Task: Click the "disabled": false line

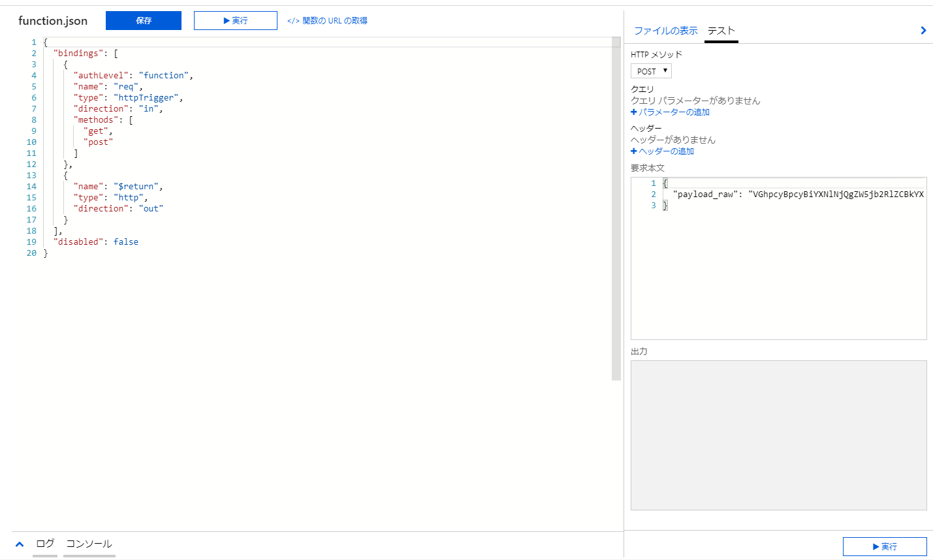Action: pyautogui.click(x=95, y=242)
